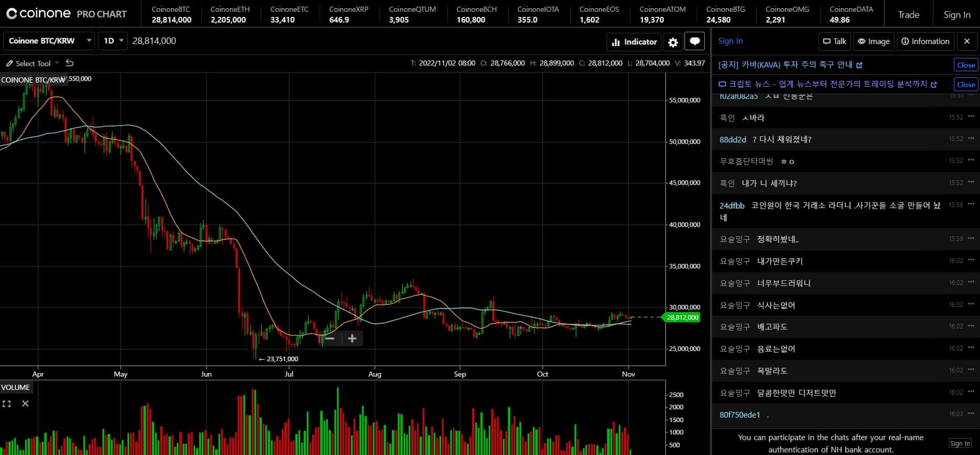Open options for message 다시 채워졌네?
Image resolution: width=980 pixels, height=455 pixels.
(971, 138)
